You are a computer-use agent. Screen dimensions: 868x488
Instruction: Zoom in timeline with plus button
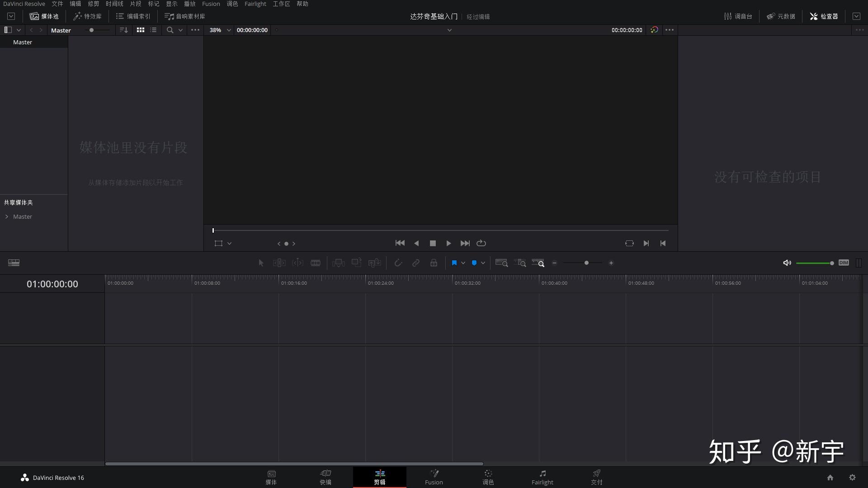coord(611,263)
